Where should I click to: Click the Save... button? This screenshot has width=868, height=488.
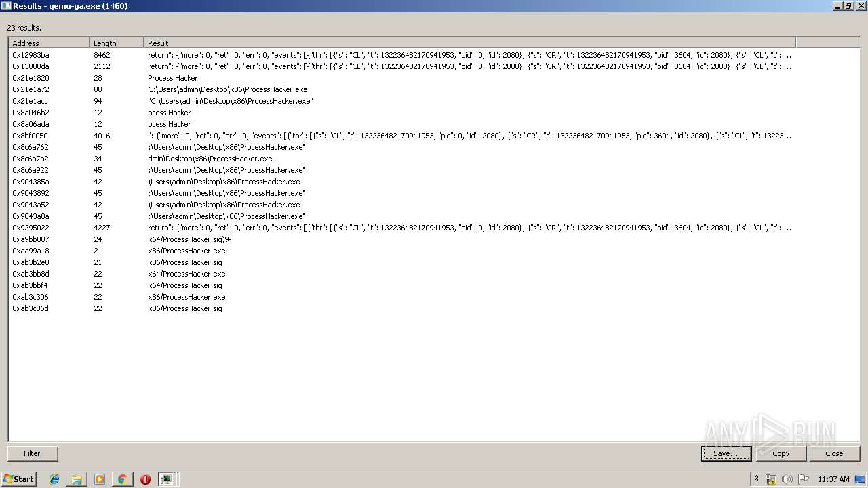pyautogui.click(x=726, y=453)
